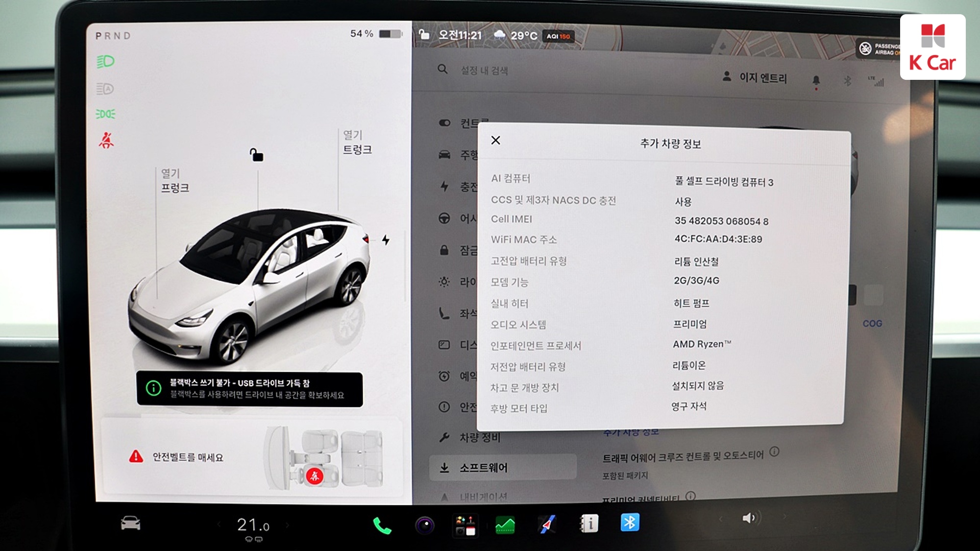This screenshot has width=980, height=551.
Task: Tap the red seatbelt warning indicator
Action: pos(106,141)
